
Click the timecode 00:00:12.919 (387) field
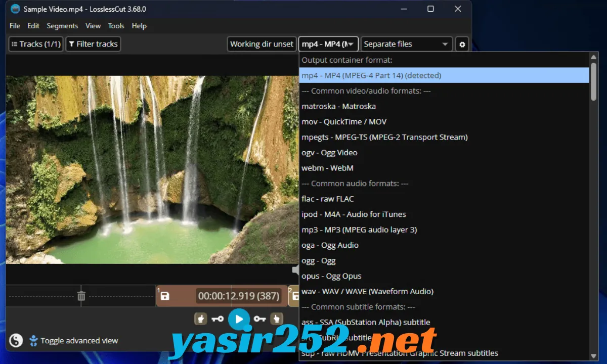[x=239, y=296]
